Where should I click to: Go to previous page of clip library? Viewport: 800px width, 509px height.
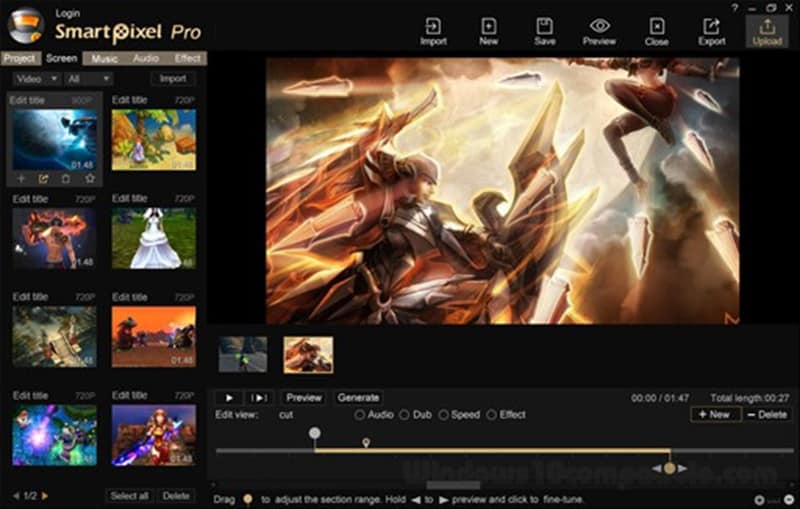[x=16, y=496]
